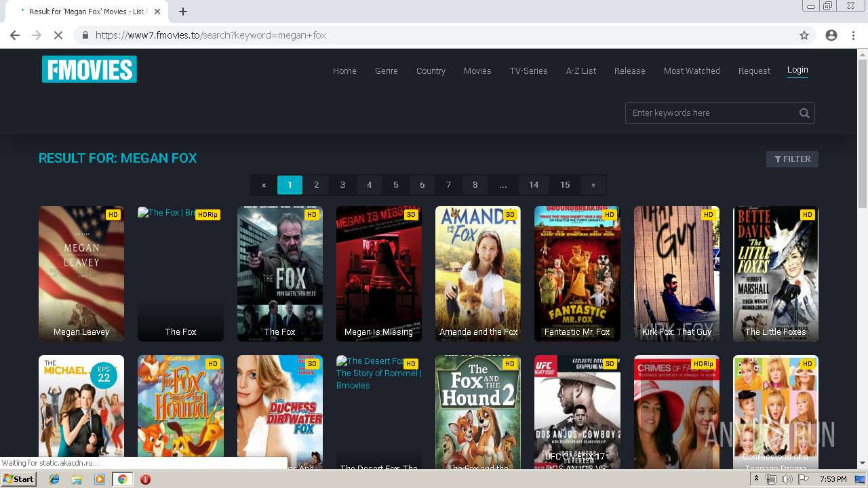The image size is (868, 488).
Task: Select results page 1
Action: [290, 184]
